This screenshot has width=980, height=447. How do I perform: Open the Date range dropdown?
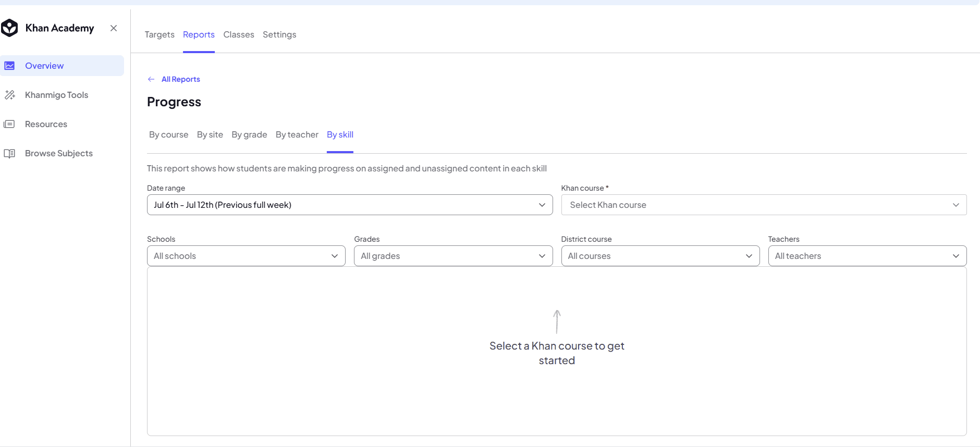pyautogui.click(x=350, y=205)
